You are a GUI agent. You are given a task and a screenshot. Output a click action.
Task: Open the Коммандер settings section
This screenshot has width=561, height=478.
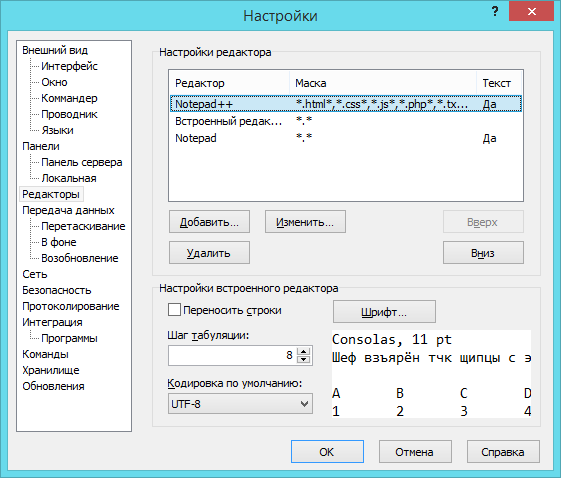pos(69,98)
